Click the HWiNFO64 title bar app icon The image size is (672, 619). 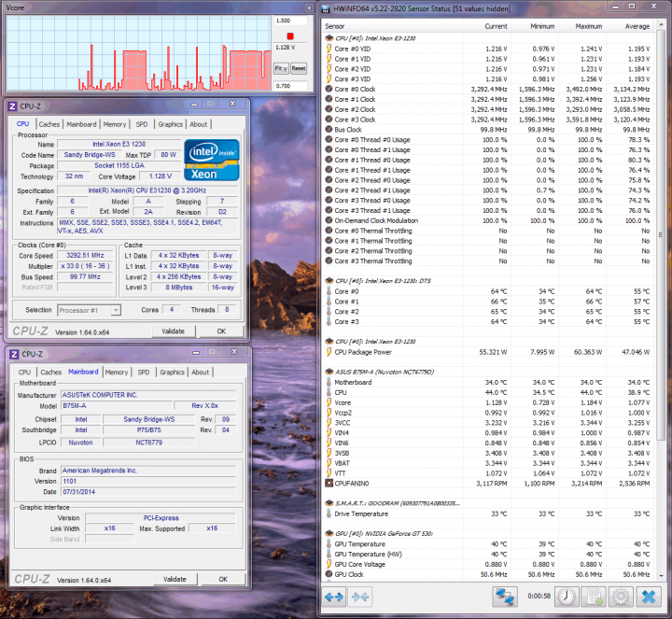click(326, 8)
